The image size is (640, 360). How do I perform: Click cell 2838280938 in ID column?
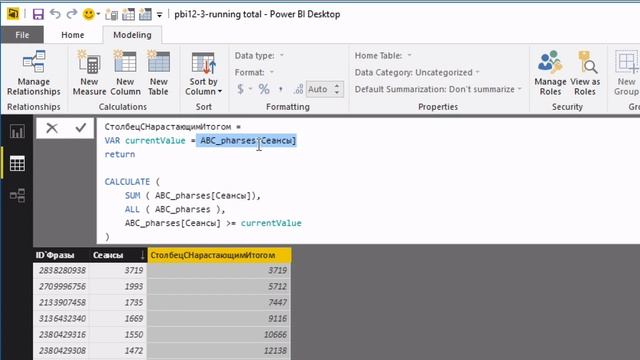tap(61, 270)
